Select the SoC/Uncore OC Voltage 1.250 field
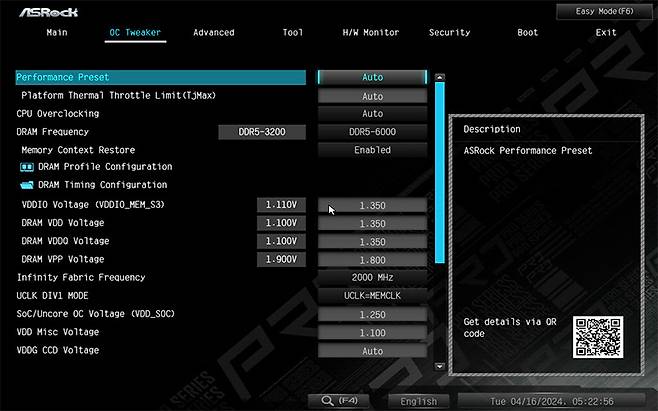This screenshot has height=411, width=658. (372, 315)
